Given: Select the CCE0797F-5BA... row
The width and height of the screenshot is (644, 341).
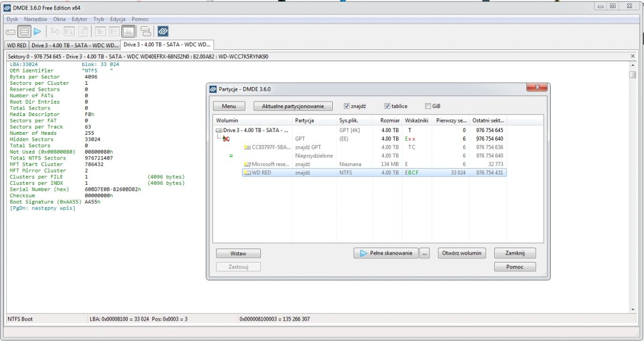Looking at the screenshot, I should pyautogui.click(x=374, y=147).
